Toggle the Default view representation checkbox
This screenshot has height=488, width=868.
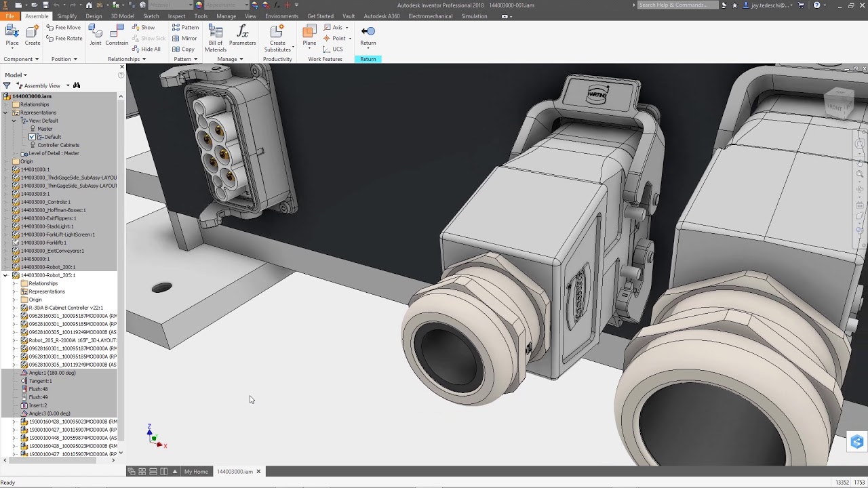32,137
